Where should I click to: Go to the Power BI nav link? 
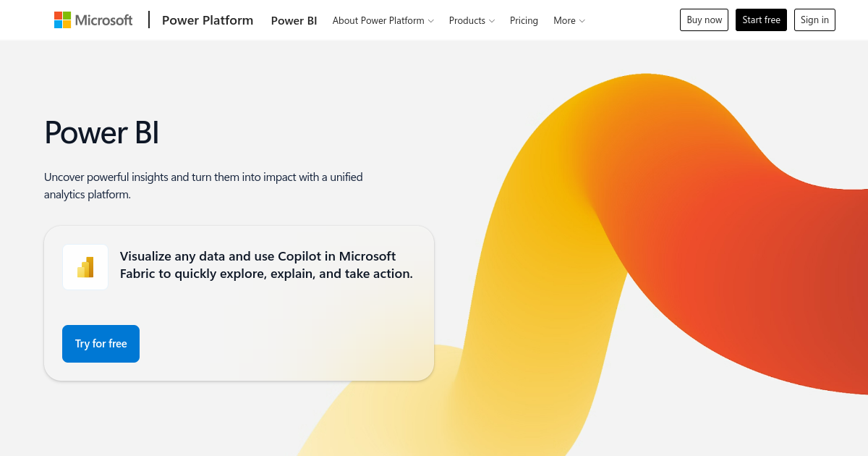point(294,20)
